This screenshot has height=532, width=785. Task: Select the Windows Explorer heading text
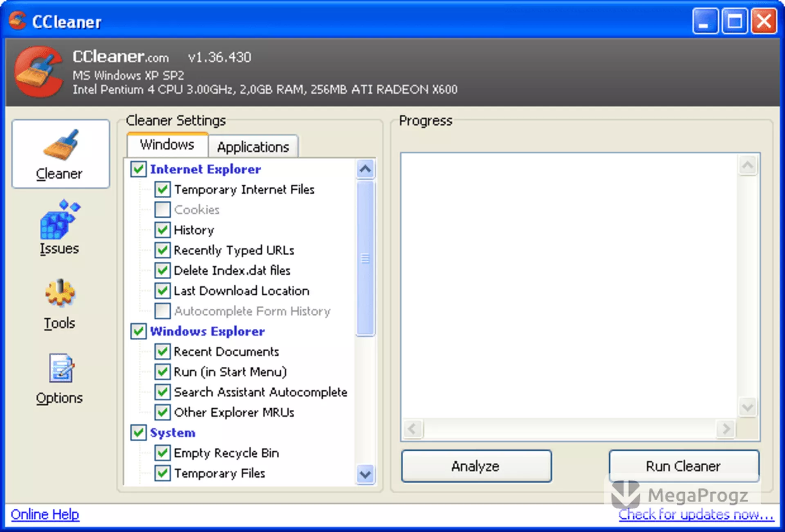tap(207, 331)
